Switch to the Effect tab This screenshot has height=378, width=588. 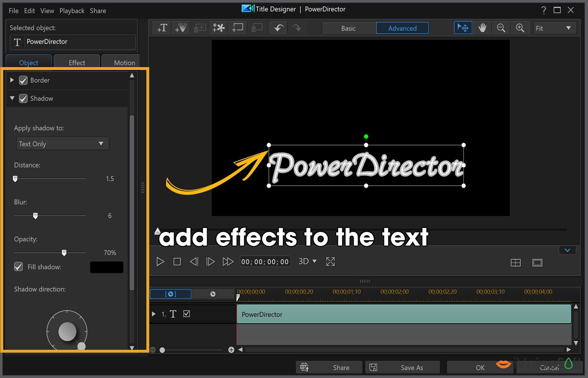[x=77, y=62]
